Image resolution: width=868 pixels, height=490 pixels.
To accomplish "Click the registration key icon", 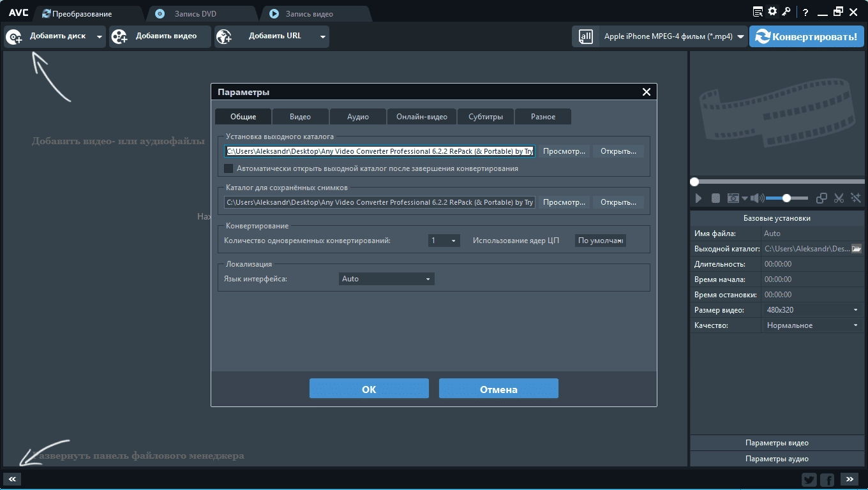I will (786, 11).
